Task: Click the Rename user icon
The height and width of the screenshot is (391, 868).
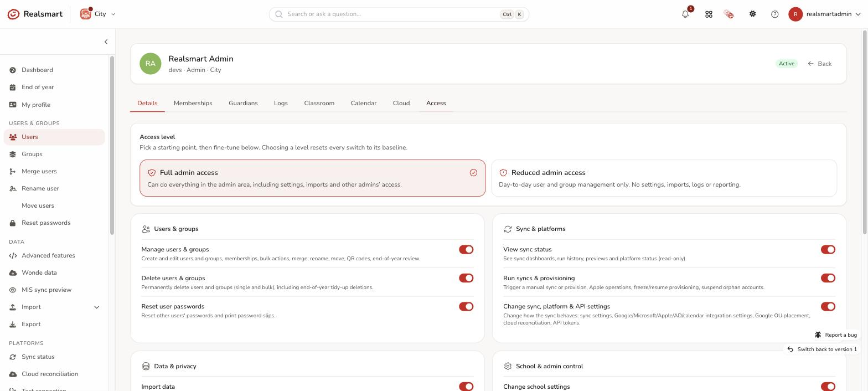Action: coord(13,188)
